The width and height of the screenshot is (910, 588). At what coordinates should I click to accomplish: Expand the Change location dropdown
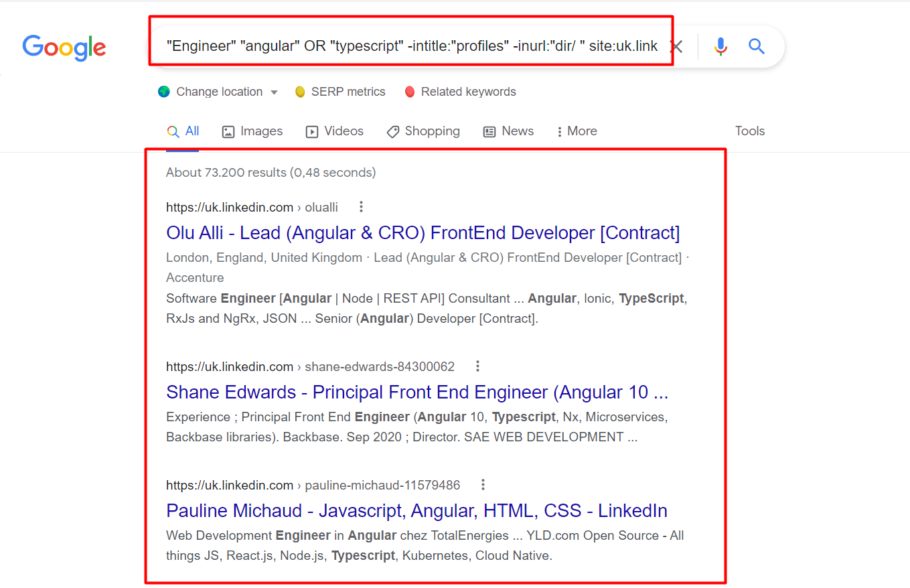(x=274, y=92)
